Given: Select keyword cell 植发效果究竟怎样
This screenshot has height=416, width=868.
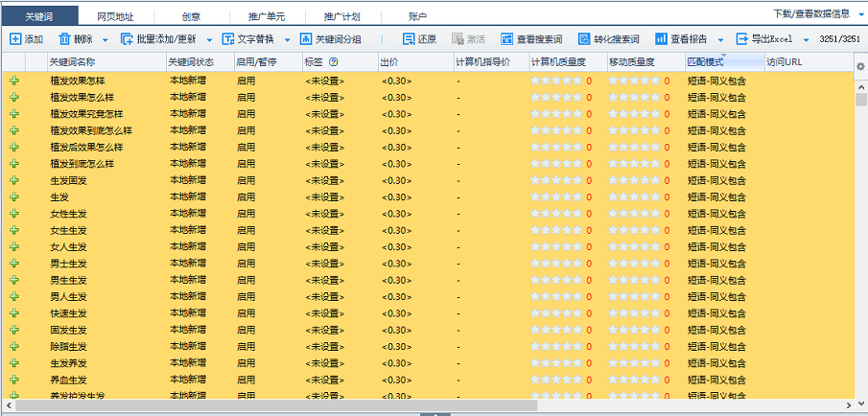Looking at the screenshot, I should pos(86,114).
